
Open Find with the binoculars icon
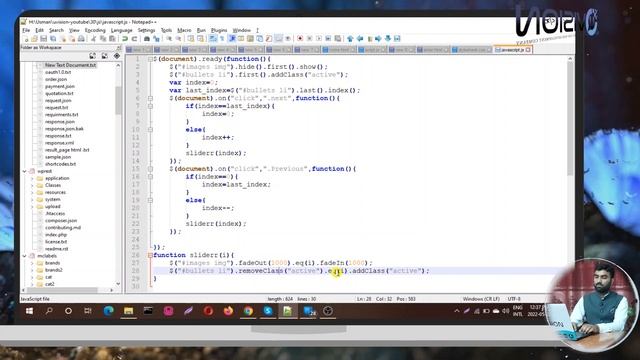[x=147, y=39]
